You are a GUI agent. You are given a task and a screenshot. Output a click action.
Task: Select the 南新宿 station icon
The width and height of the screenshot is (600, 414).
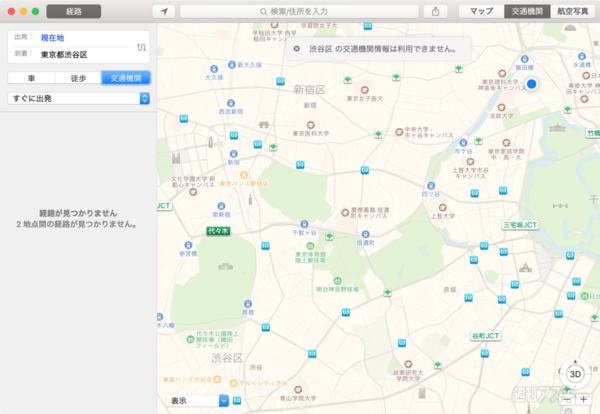(x=221, y=206)
